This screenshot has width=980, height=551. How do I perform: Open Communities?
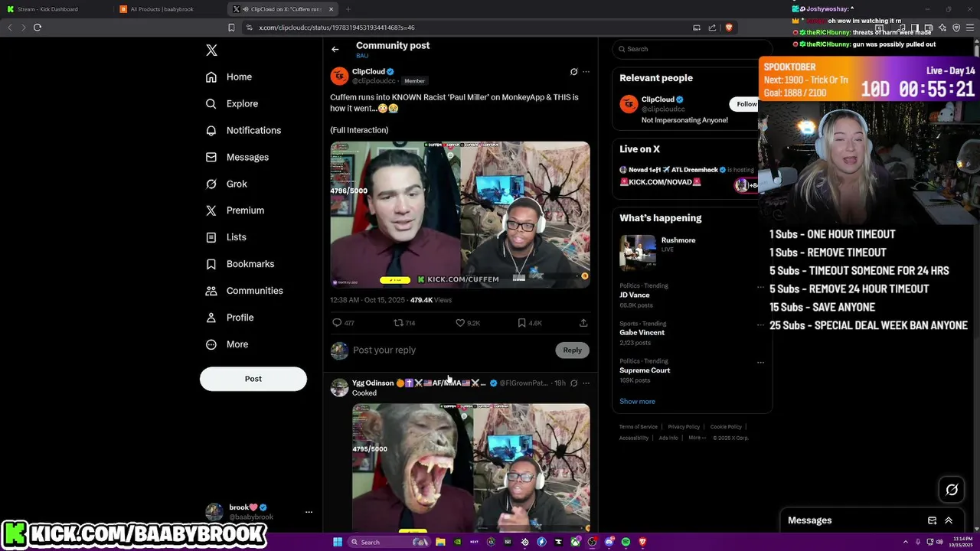(x=244, y=291)
